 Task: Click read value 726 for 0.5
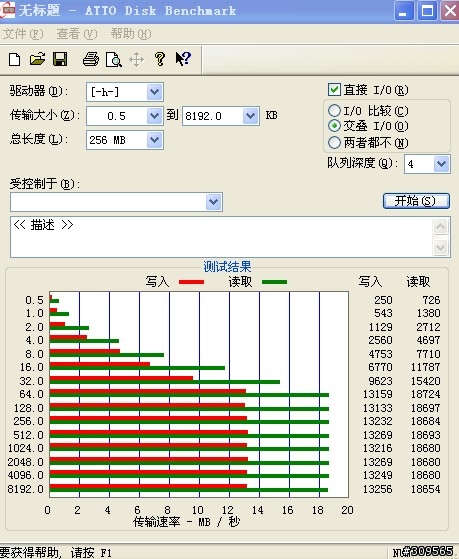tap(431, 300)
